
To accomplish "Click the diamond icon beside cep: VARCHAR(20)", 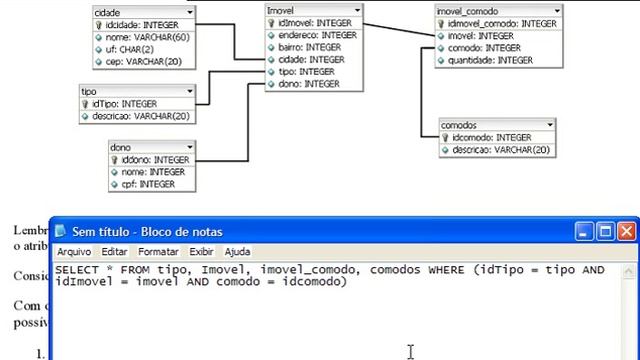I will [x=98, y=62].
